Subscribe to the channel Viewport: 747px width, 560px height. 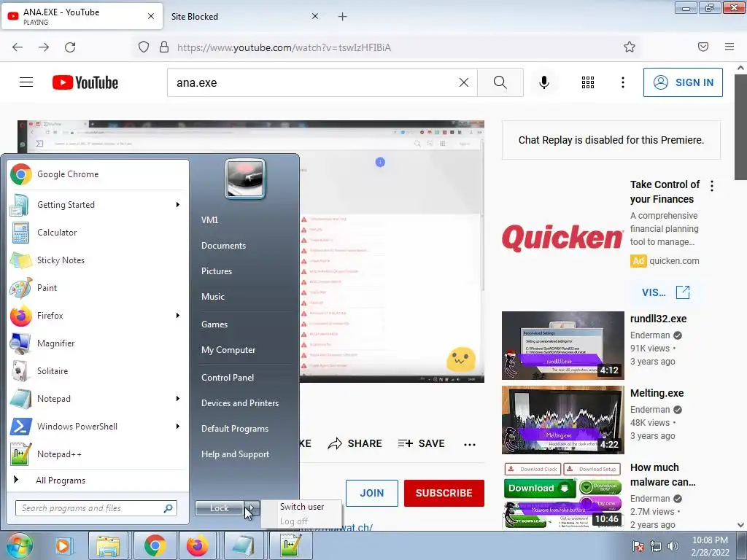[x=444, y=494]
